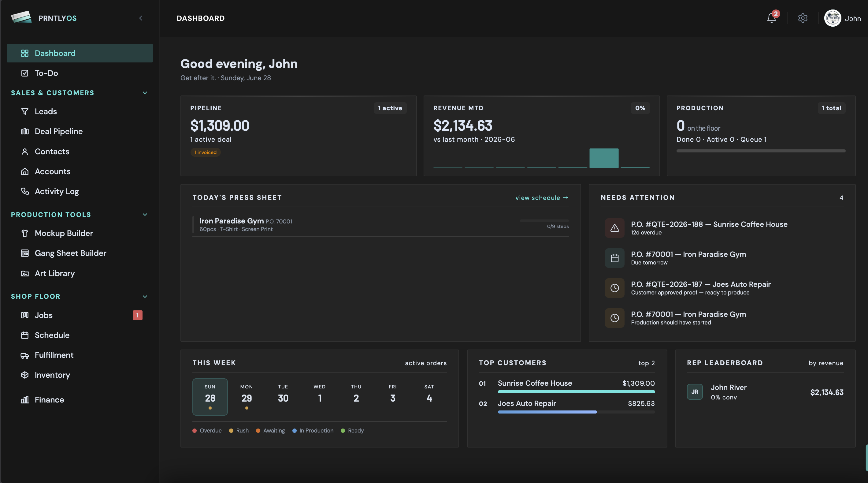Click the highlighted bar in Revenue MTD chart
The width and height of the screenshot is (868, 483).
point(604,158)
